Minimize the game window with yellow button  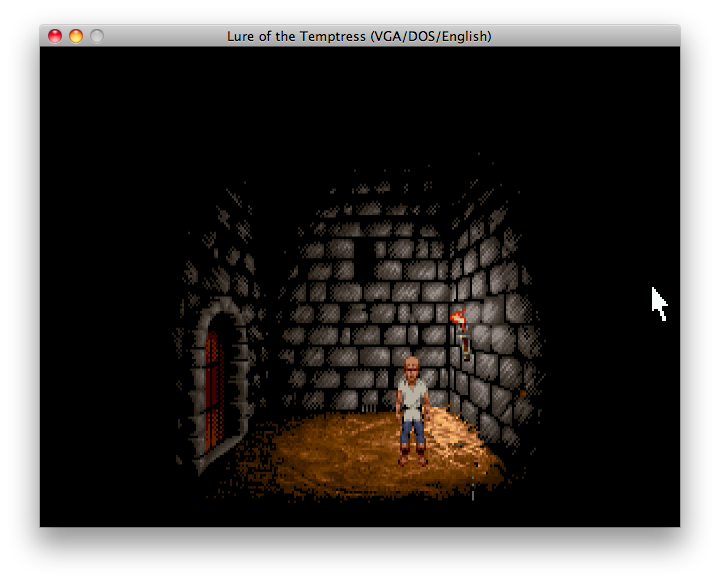click(76, 36)
